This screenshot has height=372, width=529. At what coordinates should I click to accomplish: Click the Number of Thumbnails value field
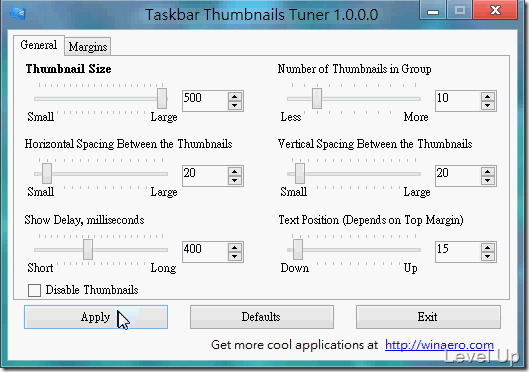tap(457, 101)
